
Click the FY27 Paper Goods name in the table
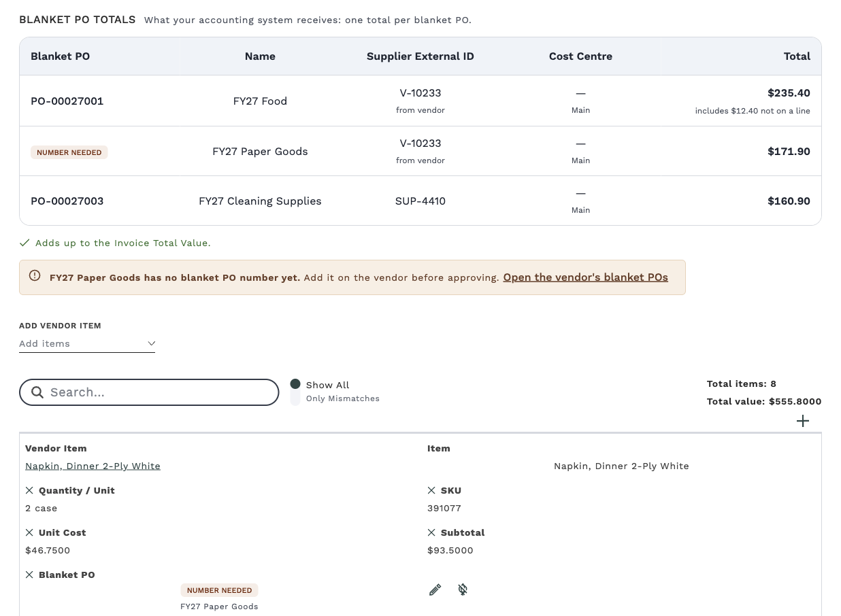click(x=260, y=152)
